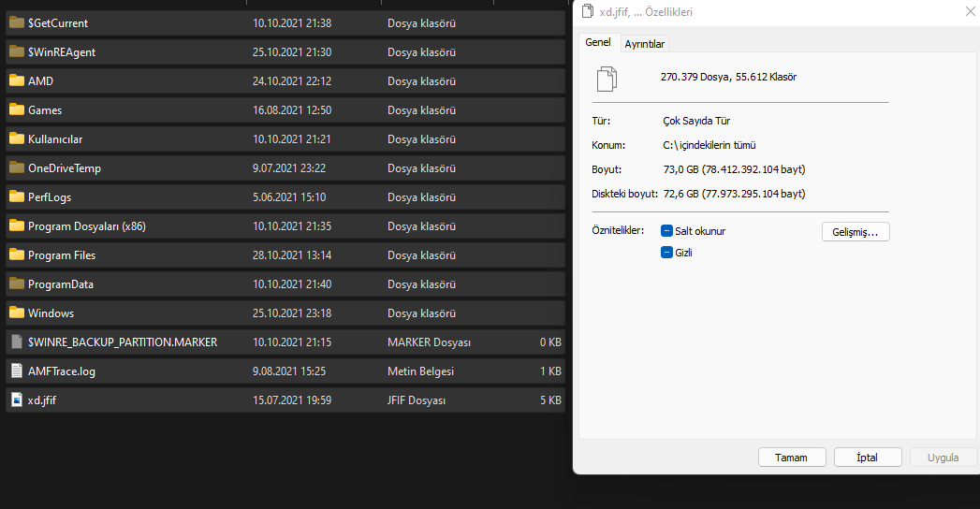Click the Windows folder icon
Image resolution: width=980 pixels, height=509 pixels.
[16, 313]
